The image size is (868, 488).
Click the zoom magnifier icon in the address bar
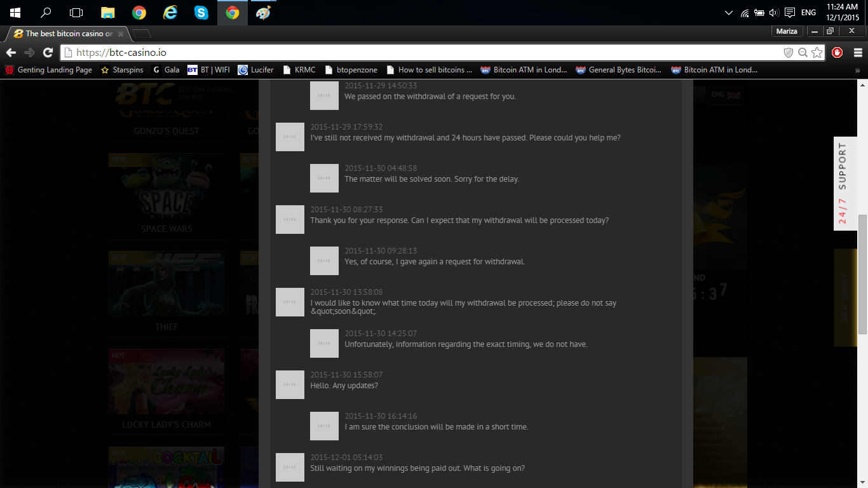(803, 53)
